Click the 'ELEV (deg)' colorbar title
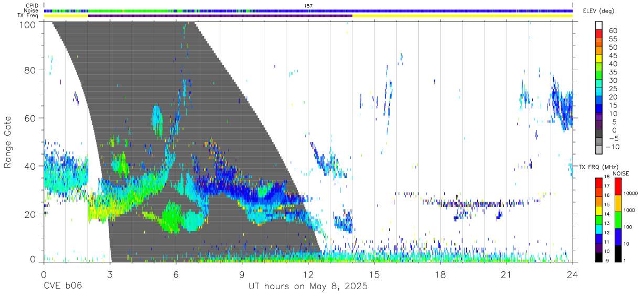 598,11
